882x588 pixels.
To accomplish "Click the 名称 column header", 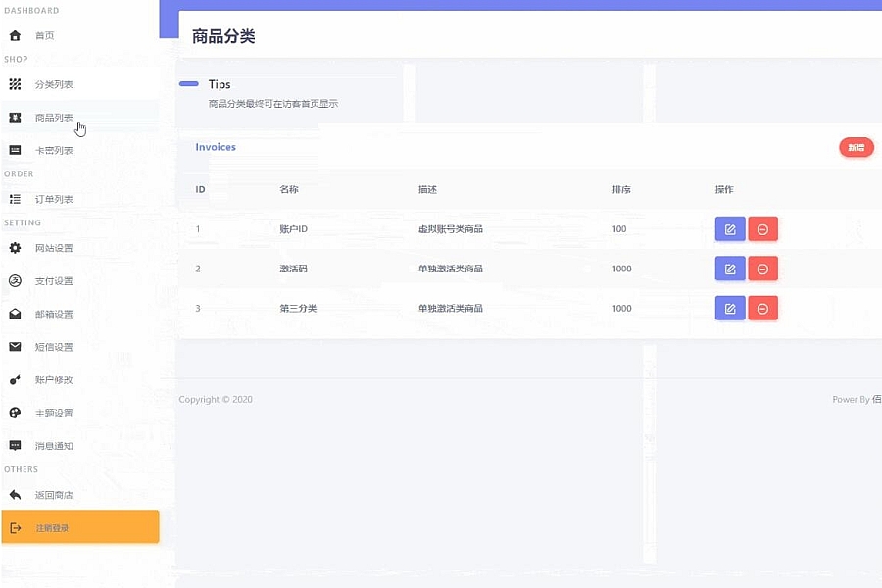I will click(x=288, y=189).
